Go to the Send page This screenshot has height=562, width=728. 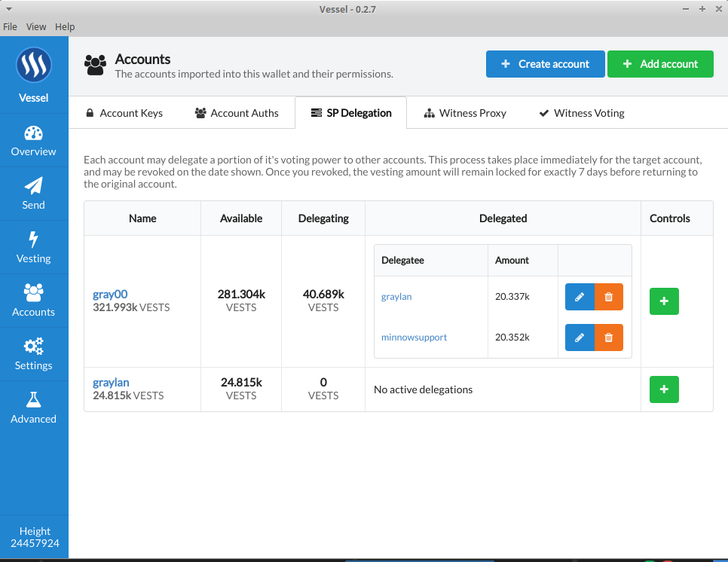(33, 194)
